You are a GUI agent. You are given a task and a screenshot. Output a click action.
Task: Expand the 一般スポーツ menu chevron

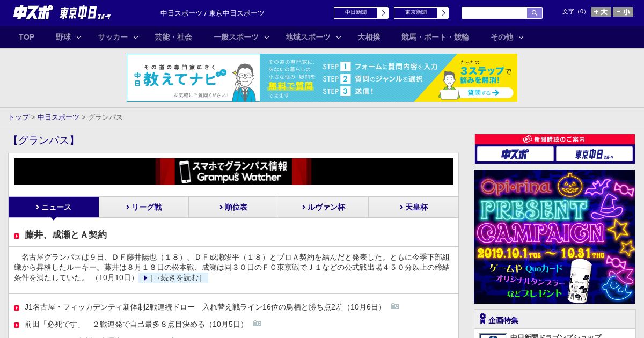point(267,37)
